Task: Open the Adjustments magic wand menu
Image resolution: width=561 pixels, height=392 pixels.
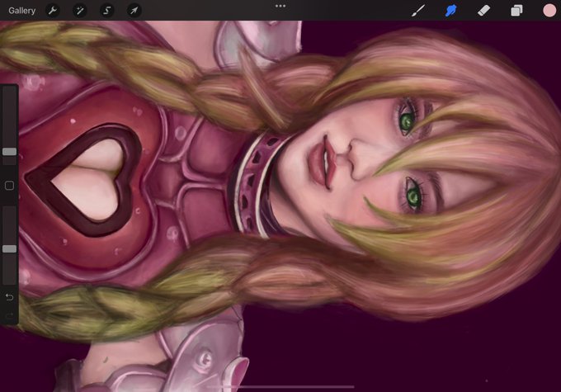Action: pyautogui.click(x=79, y=11)
